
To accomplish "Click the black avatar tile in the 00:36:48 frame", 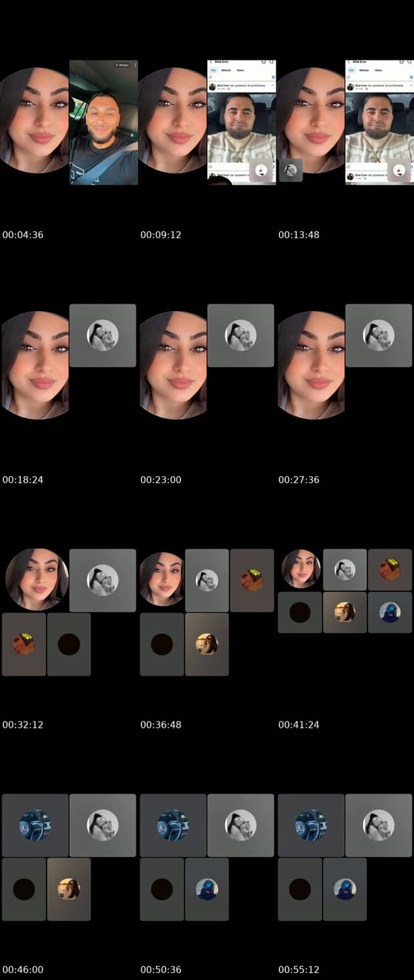I will click(x=162, y=644).
